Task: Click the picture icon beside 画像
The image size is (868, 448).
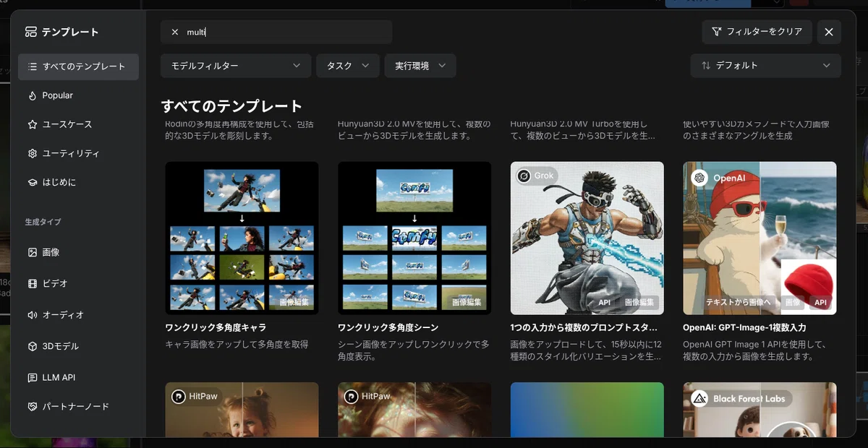Action: tap(32, 252)
